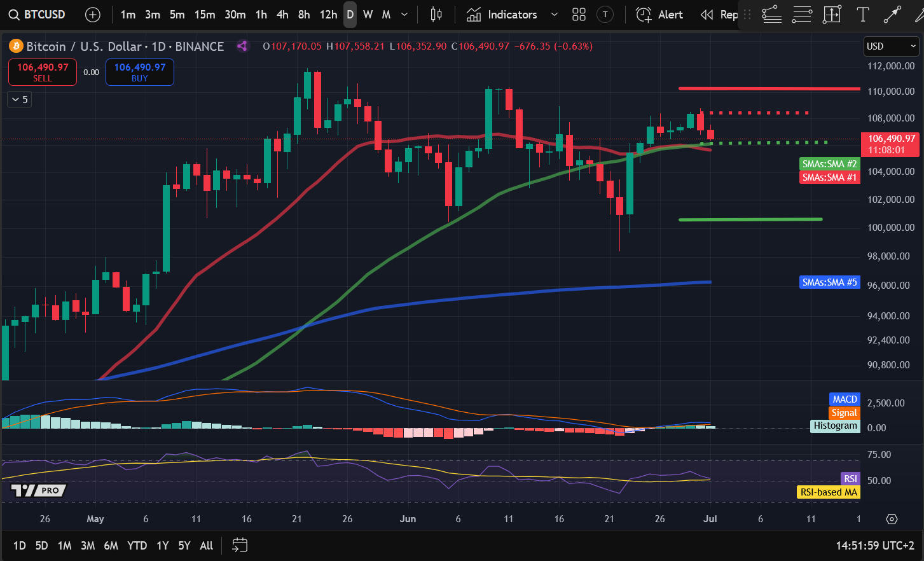Screen dimensions: 924x561
Task: Select the arrow line drawing tool
Action: (x=892, y=15)
